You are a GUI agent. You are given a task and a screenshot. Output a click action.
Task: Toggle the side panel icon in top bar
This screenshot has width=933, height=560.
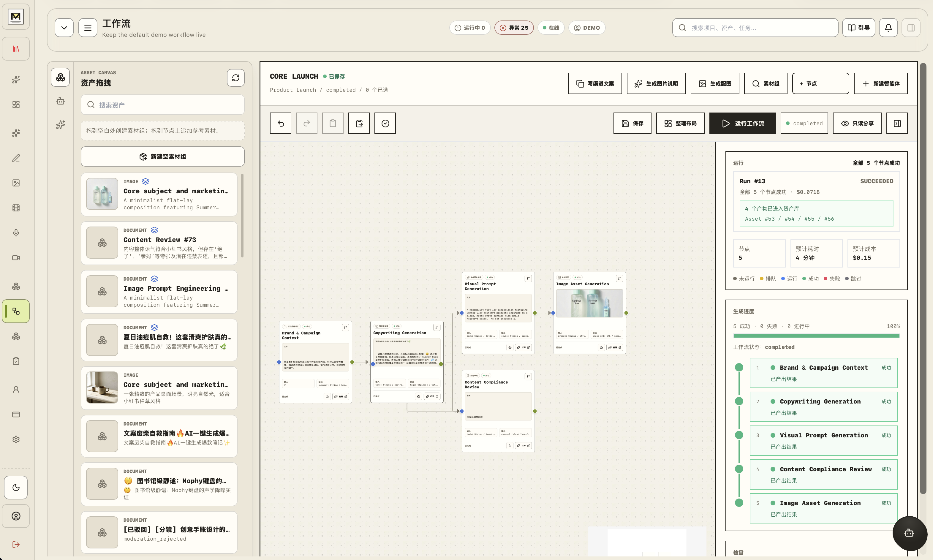coord(911,28)
